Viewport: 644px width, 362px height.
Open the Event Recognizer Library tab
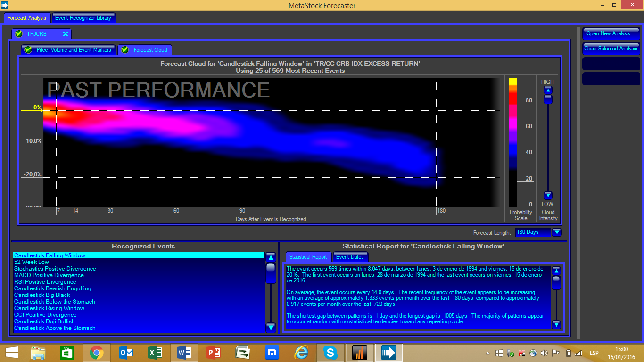tap(83, 18)
